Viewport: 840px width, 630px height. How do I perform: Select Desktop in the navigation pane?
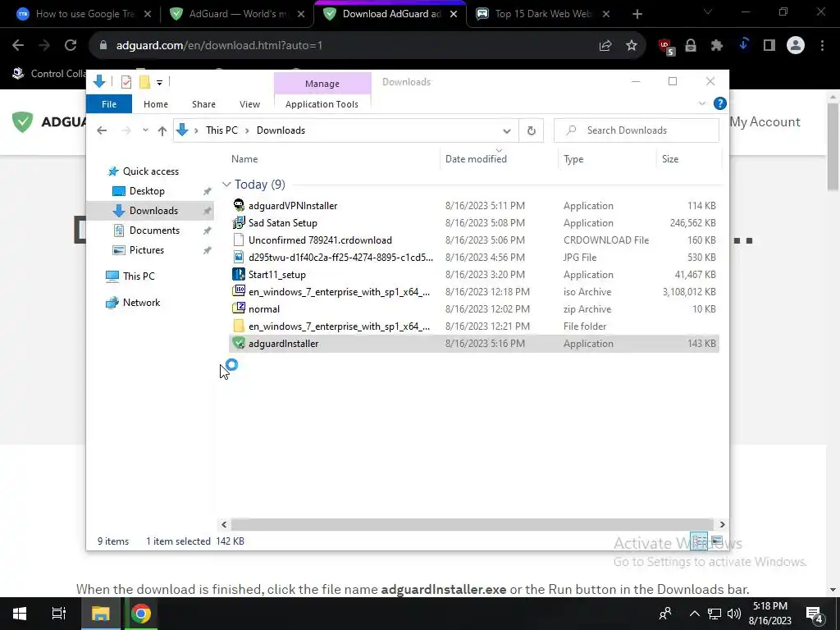pyautogui.click(x=147, y=191)
